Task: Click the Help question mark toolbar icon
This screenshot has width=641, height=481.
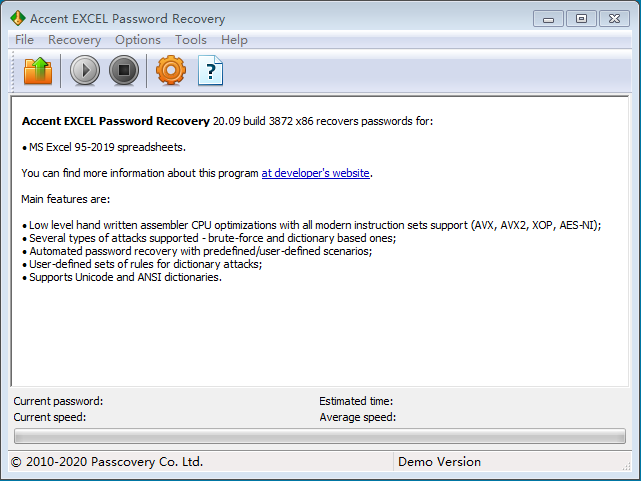Action: [x=211, y=71]
